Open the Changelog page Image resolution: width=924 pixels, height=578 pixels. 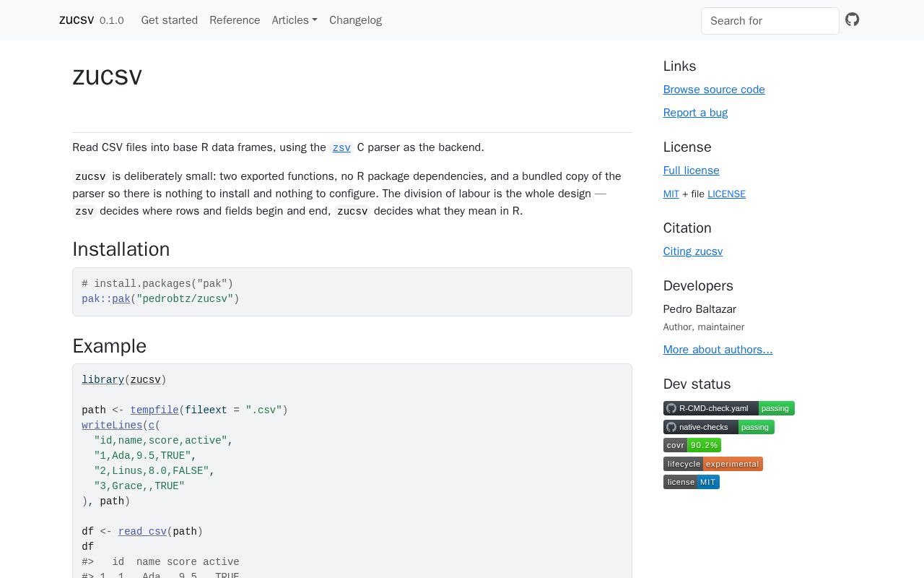coord(355,20)
